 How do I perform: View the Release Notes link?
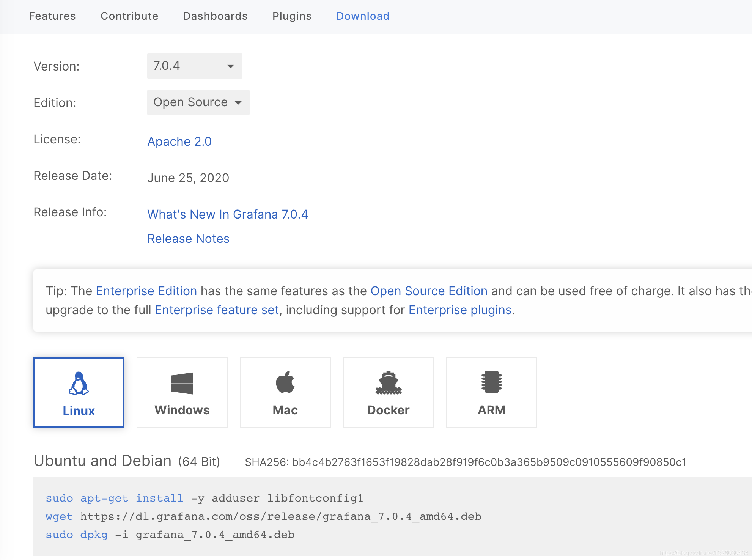click(188, 239)
